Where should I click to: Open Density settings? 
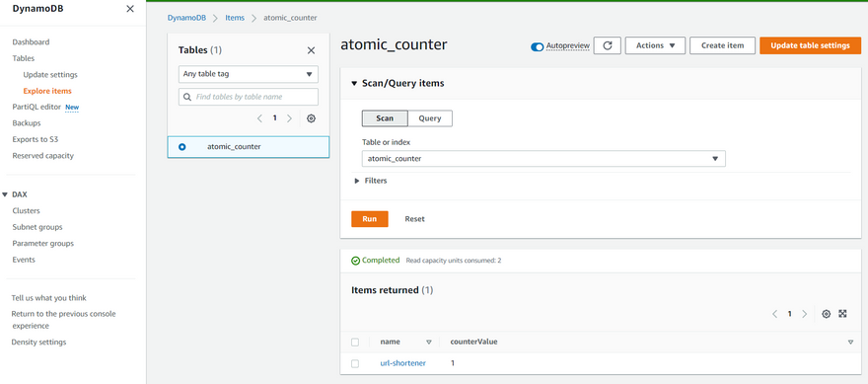38,342
